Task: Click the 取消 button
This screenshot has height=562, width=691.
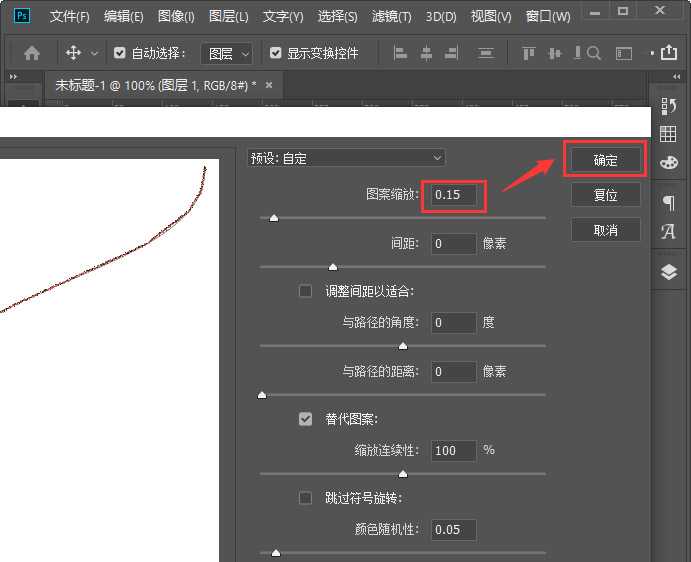Action: point(605,230)
